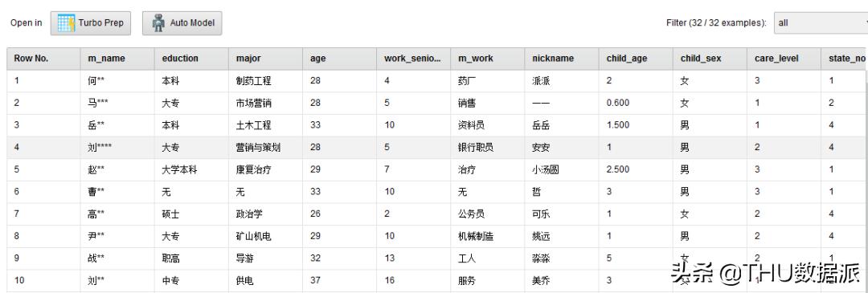Viewport: 868px width, 293px height.
Task: Open the Filter dropdown showing 'all'
Action: click(x=821, y=22)
